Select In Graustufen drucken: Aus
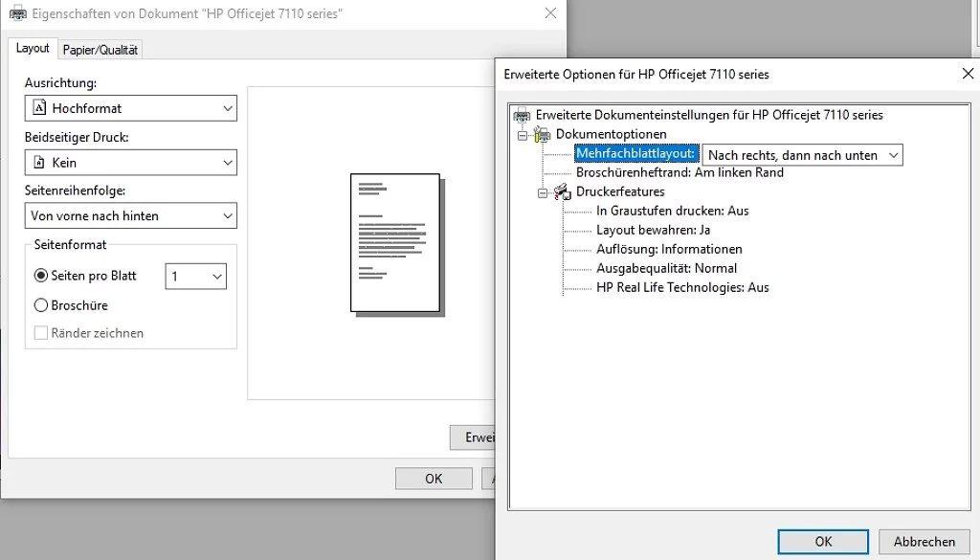The height and width of the screenshot is (560, 980). [673, 211]
